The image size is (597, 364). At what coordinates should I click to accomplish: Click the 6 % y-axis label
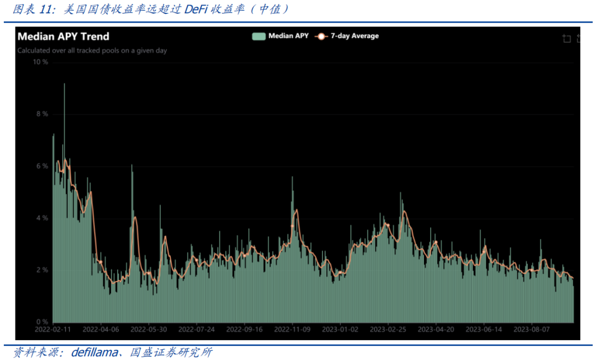point(43,166)
